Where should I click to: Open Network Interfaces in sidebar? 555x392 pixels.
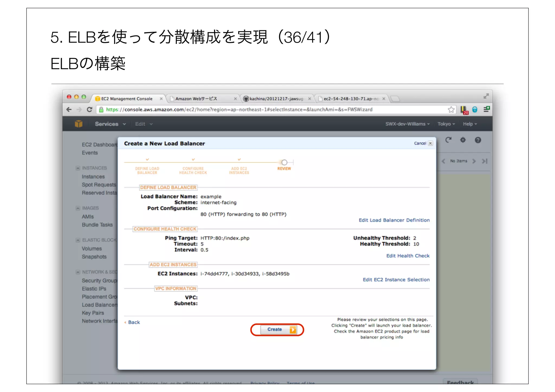coord(99,321)
